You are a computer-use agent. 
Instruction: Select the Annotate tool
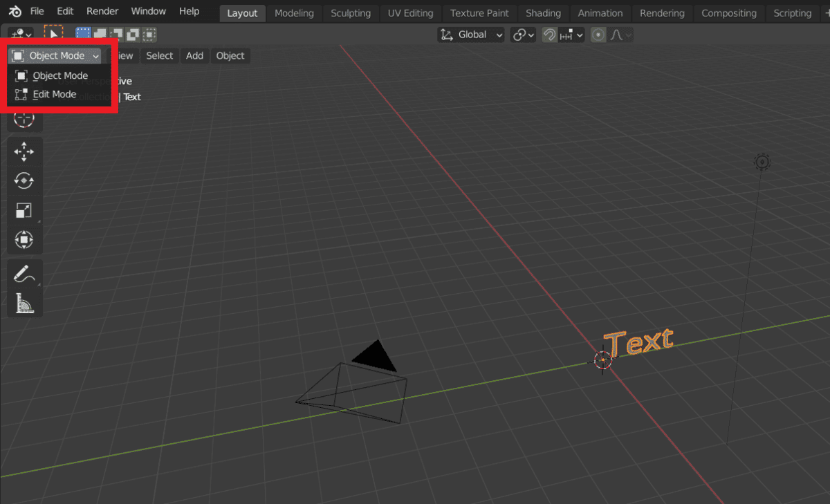(24, 274)
